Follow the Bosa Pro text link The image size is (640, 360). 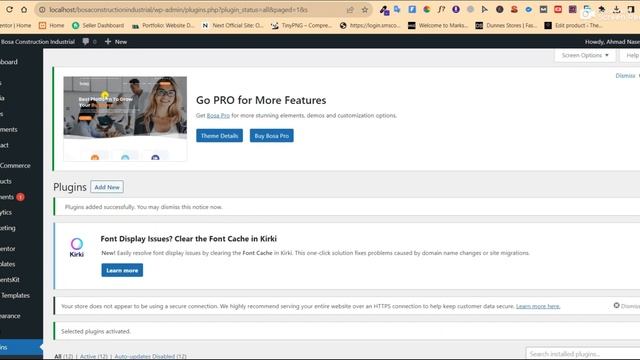click(x=218, y=116)
